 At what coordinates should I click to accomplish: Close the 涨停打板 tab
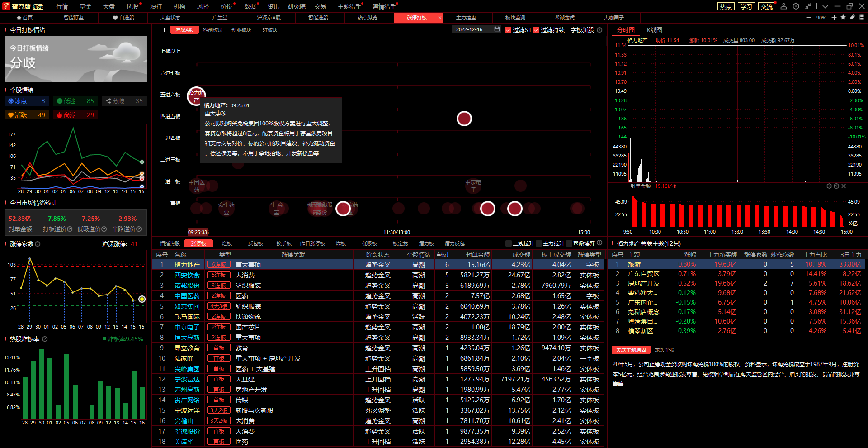(x=439, y=18)
